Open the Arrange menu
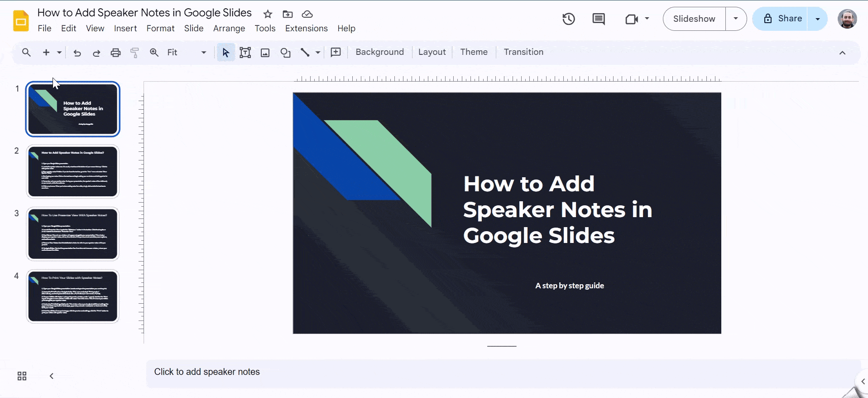 click(229, 28)
